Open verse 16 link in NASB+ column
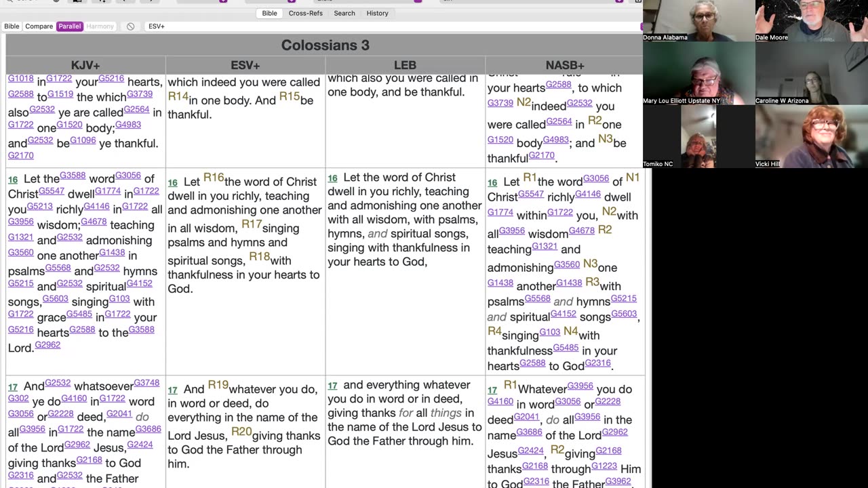Viewport: 868px width, 488px height. (x=492, y=182)
